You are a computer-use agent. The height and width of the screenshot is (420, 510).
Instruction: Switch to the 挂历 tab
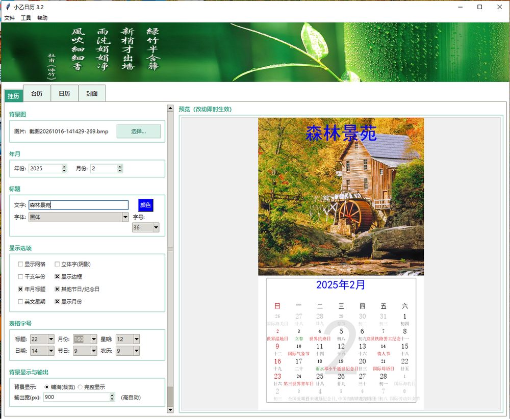[x=13, y=96]
